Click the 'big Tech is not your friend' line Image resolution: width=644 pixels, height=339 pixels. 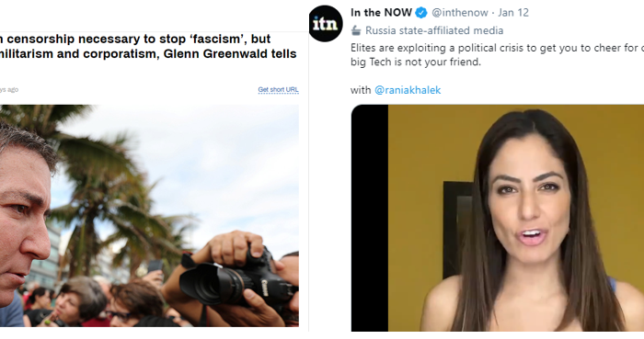coord(416,62)
